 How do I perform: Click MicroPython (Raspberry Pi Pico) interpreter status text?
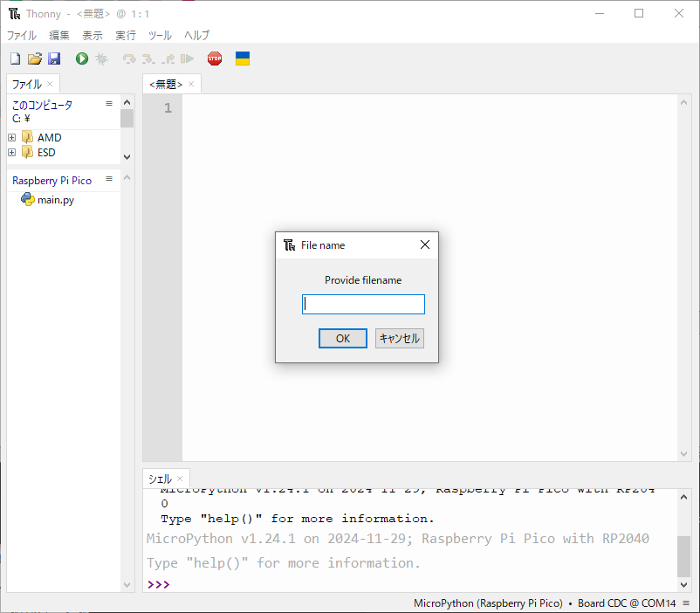(x=488, y=603)
